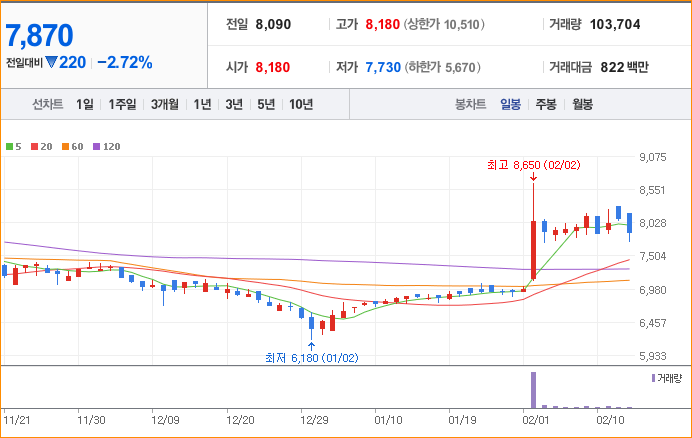Show the 10년 line chart
The height and width of the screenshot is (438, 692).
pyautogui.click(x=301, y=105)
